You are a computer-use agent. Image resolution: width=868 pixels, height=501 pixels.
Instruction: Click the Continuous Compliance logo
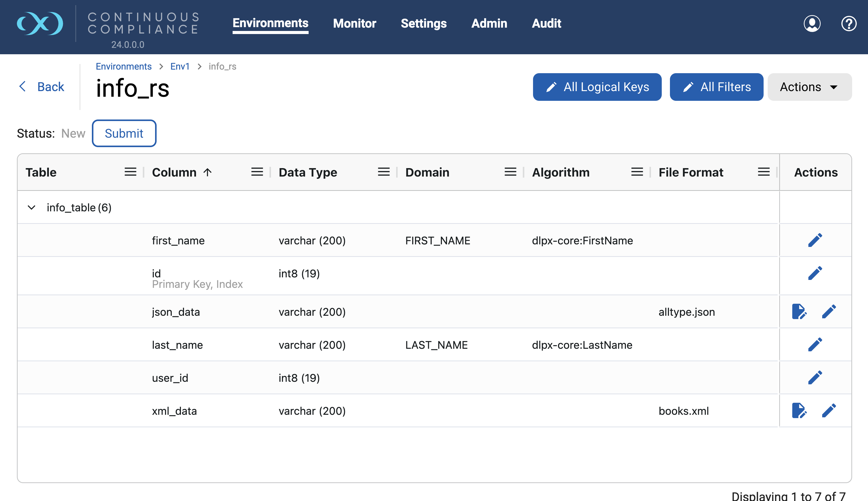tap(40, 23)
